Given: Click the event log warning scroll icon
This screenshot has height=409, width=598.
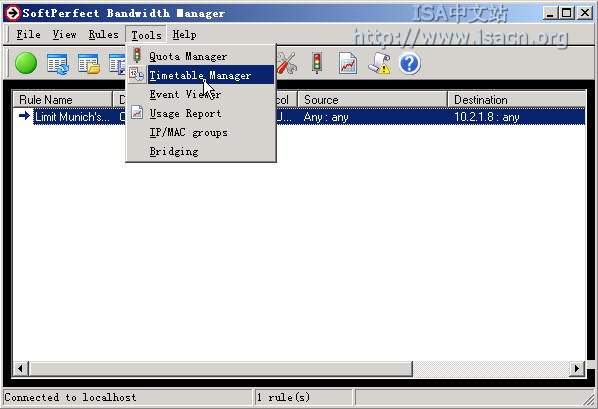Looking at the screenshot, I should (x=379, y=63).
